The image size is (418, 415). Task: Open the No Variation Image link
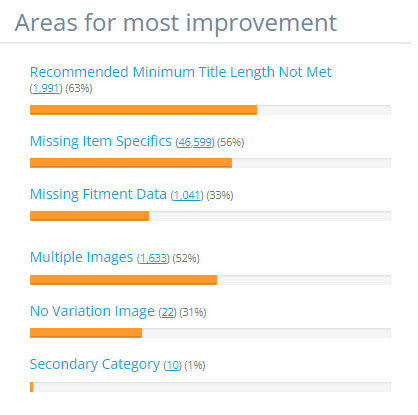point(92,311)
